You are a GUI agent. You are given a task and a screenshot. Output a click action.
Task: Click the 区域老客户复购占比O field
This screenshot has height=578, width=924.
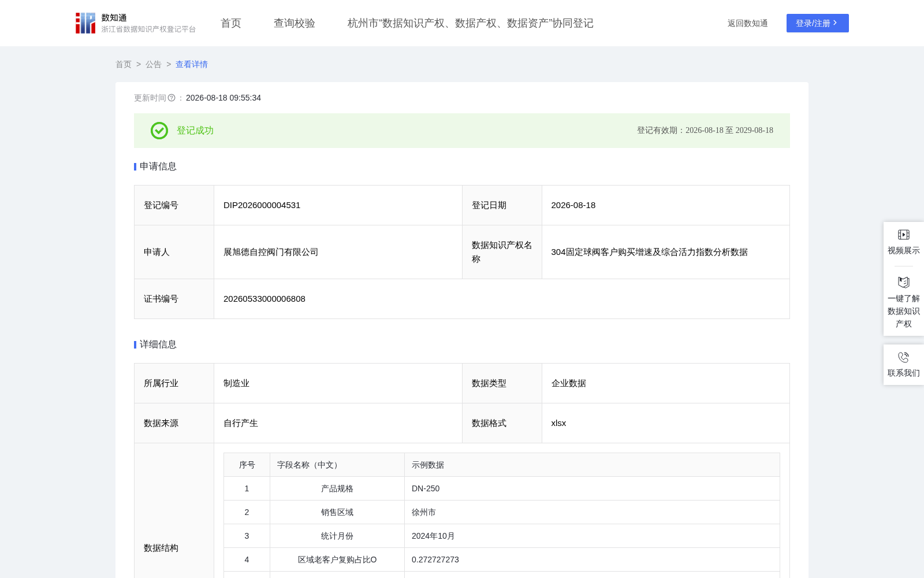(337, 560)
